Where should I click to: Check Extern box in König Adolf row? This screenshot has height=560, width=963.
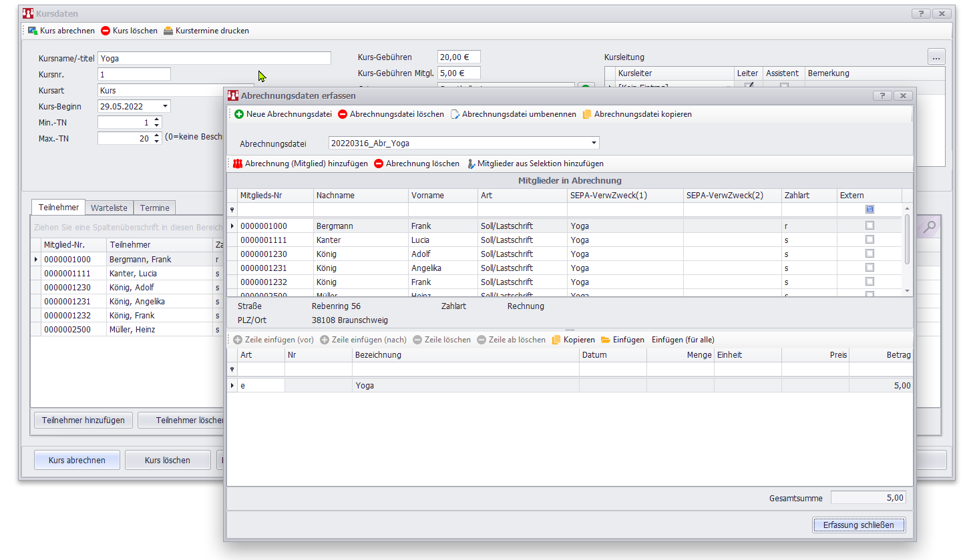(870, 254)
